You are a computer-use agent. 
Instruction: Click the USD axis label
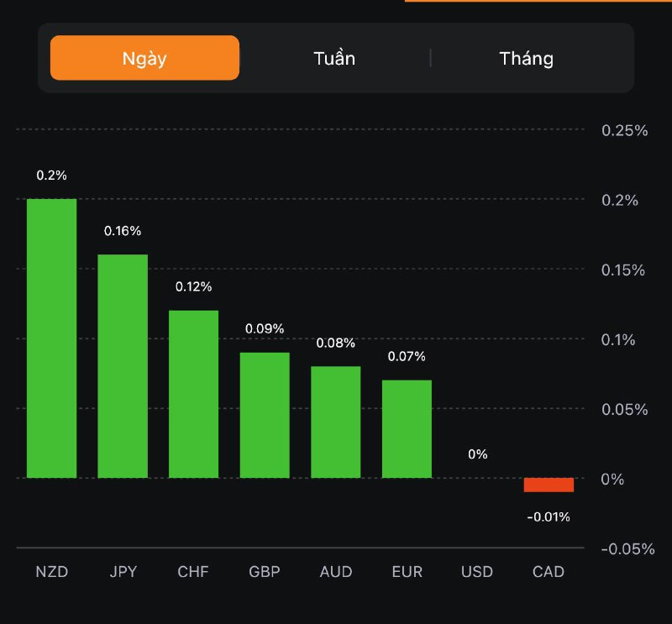pos(477,572)
